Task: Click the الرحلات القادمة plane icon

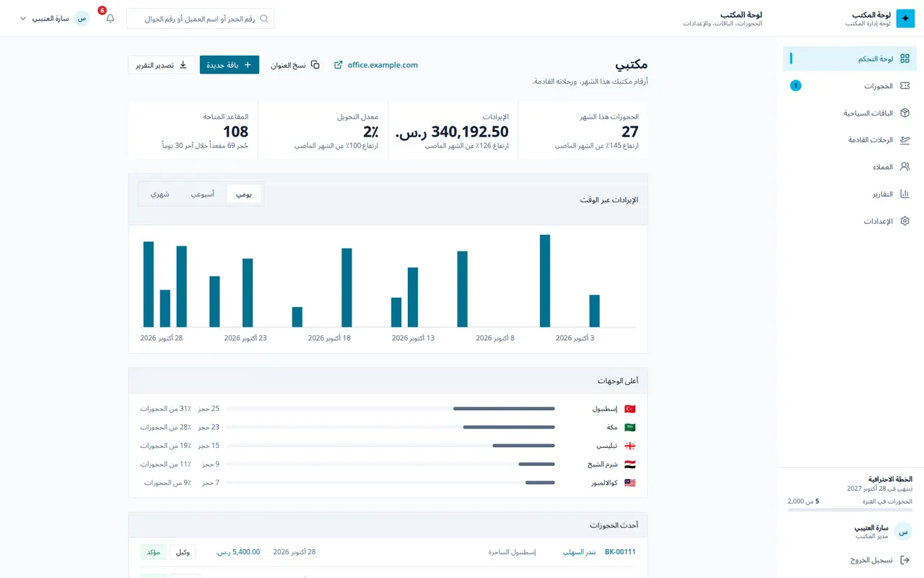Action: tap(905, 140)
